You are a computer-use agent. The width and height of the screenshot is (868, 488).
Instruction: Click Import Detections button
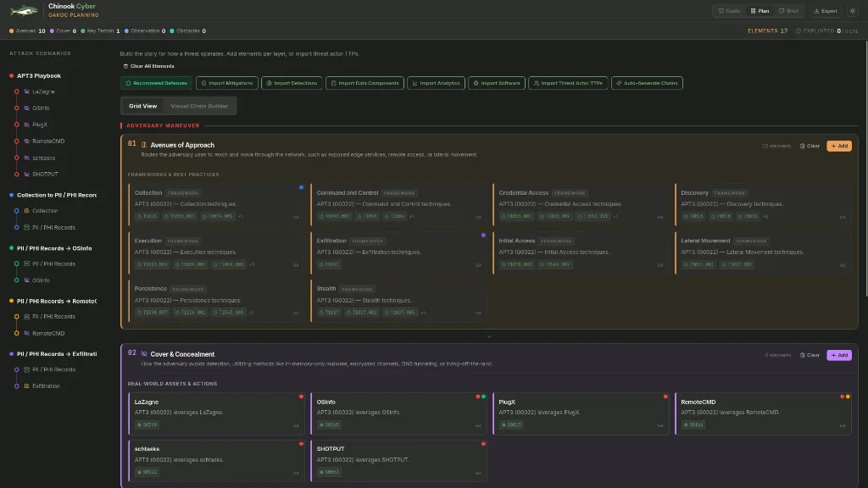(x=292, y=83)
